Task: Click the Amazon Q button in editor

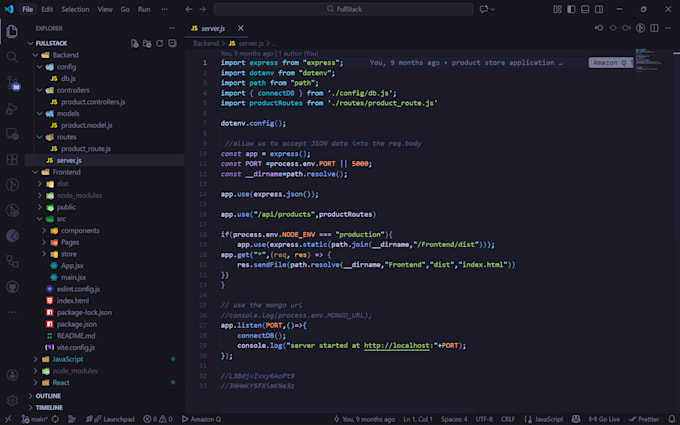Action: tap(611, 63)
